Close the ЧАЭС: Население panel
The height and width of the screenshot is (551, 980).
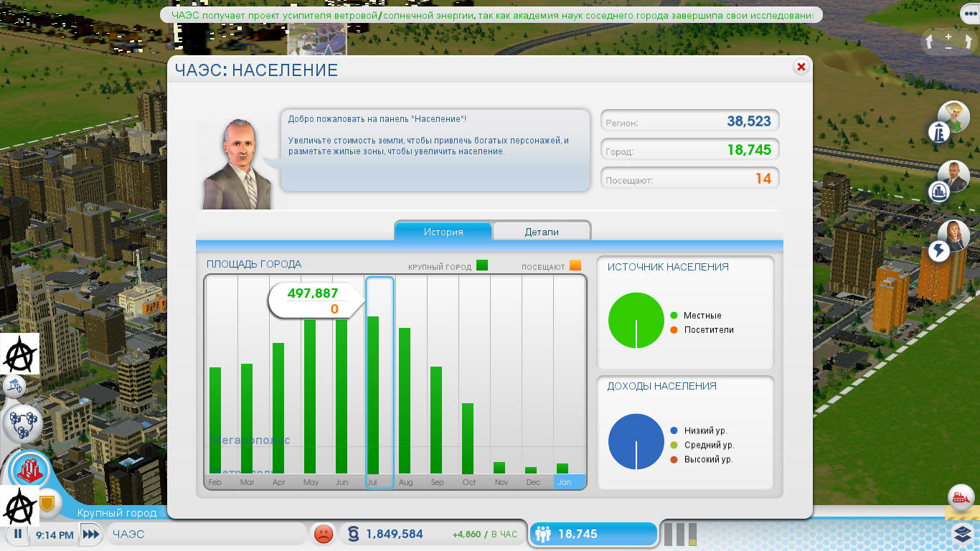(801, 67)
